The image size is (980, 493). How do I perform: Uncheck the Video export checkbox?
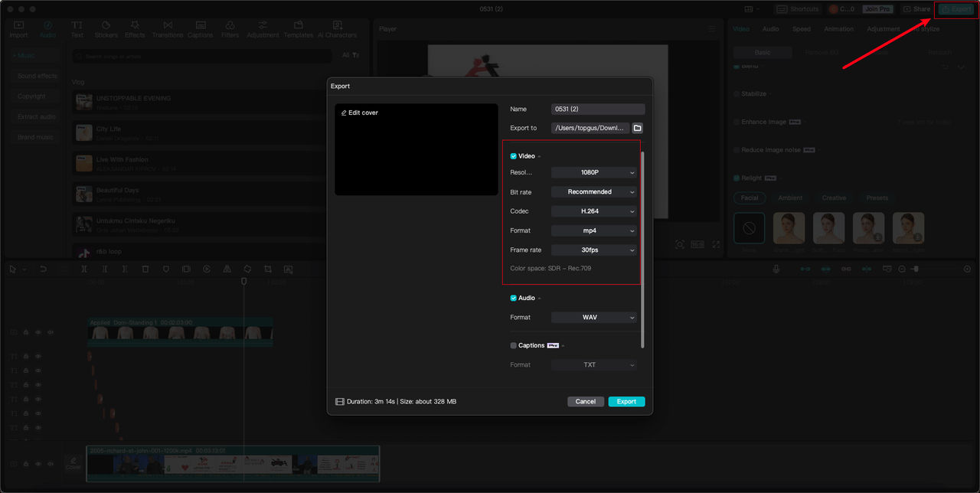click(x=514, y=156)
